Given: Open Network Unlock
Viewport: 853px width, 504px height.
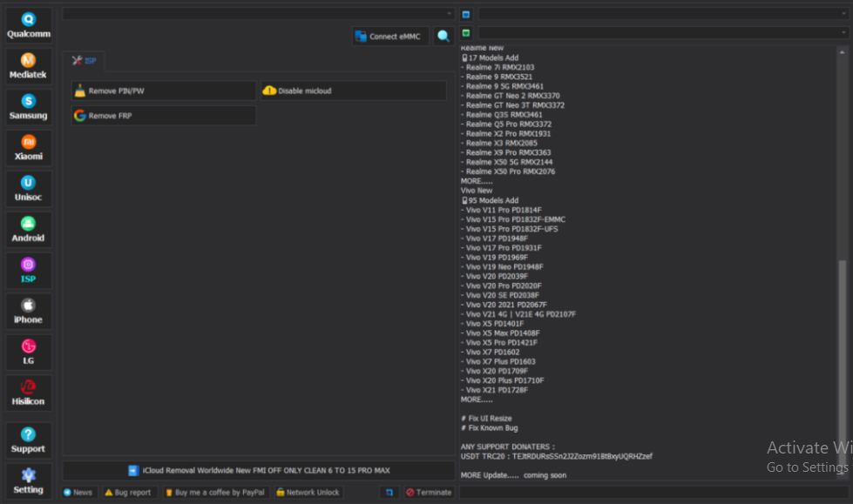Looking at the screenshot, I should (308, 492).
